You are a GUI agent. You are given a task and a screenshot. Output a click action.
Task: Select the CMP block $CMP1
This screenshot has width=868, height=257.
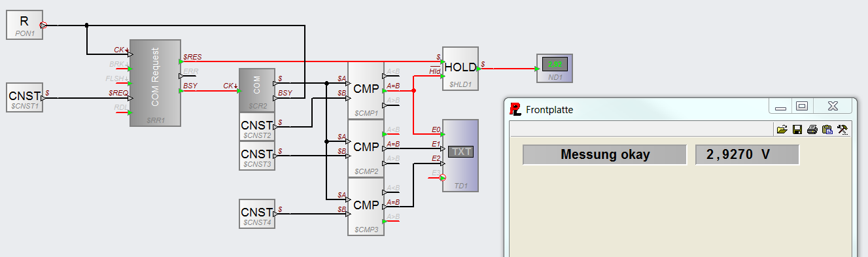366,91
